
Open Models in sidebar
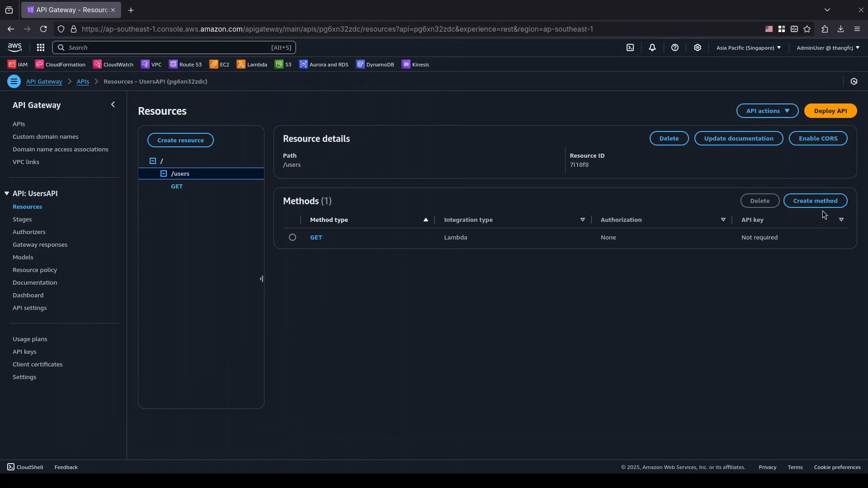pyautogui.click(x=23, y=258)
